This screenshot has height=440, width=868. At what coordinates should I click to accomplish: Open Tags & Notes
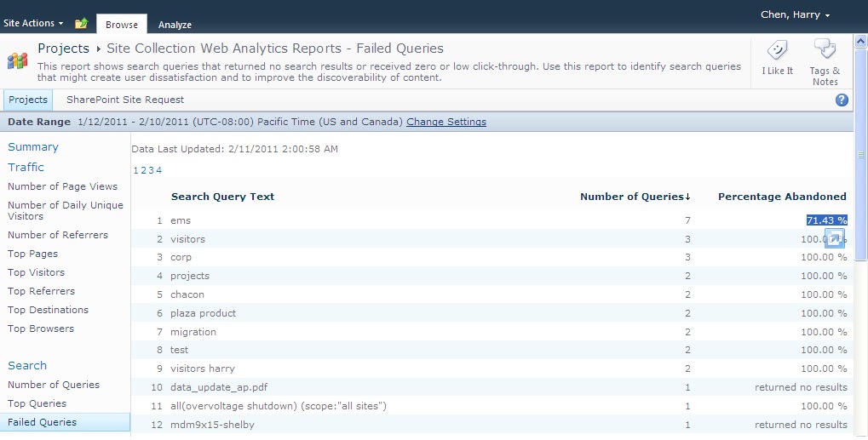coord(825,62)
